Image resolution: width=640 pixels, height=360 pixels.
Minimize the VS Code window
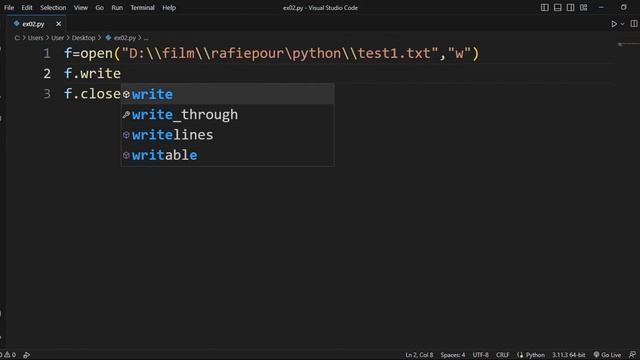click(601, 7)
